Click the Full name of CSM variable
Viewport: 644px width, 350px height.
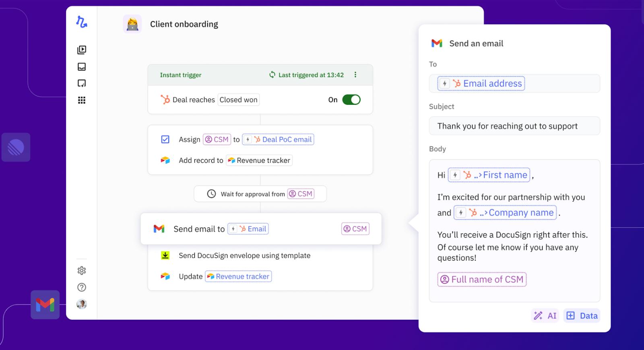tap(482, 280)
